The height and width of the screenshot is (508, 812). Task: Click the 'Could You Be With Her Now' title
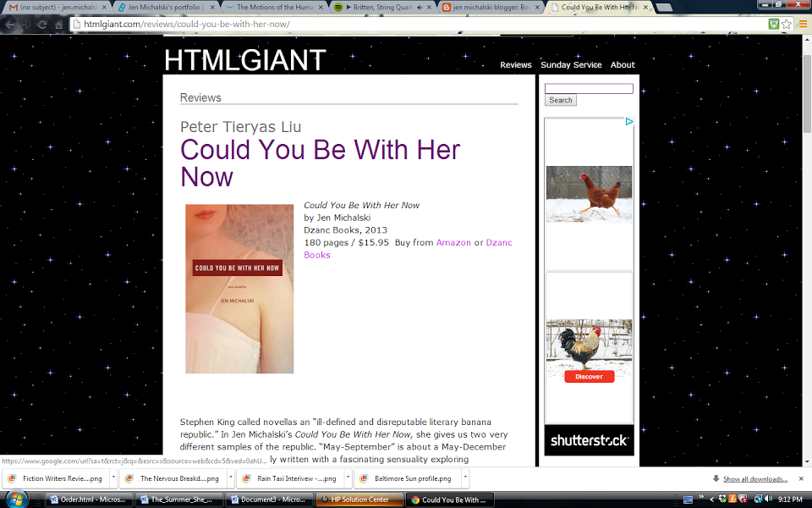coord(320,163)
